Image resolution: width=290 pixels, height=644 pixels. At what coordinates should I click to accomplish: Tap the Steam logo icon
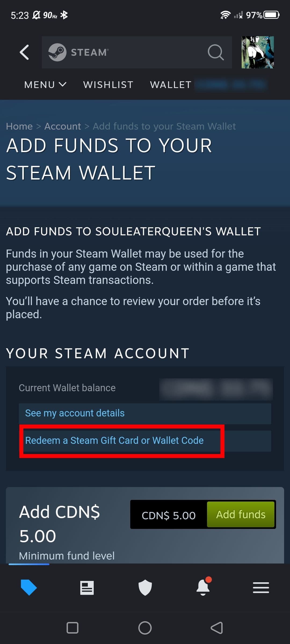tap(57, 52)
